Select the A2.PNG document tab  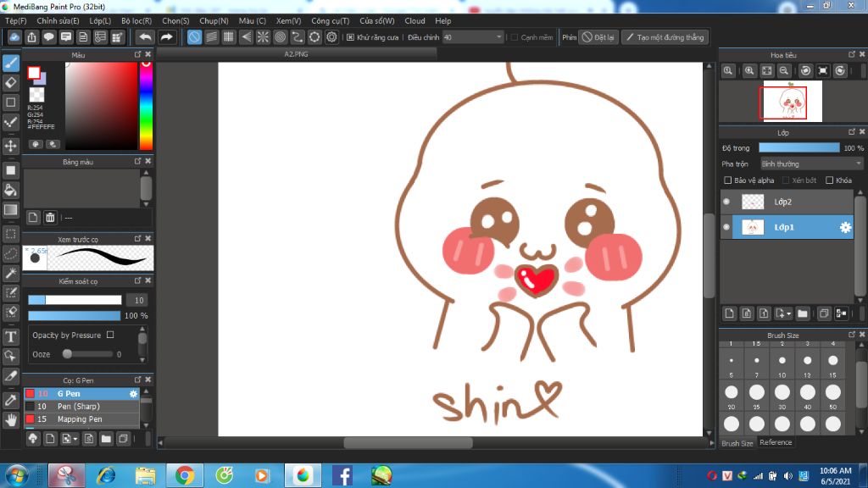tap(297, 54)
